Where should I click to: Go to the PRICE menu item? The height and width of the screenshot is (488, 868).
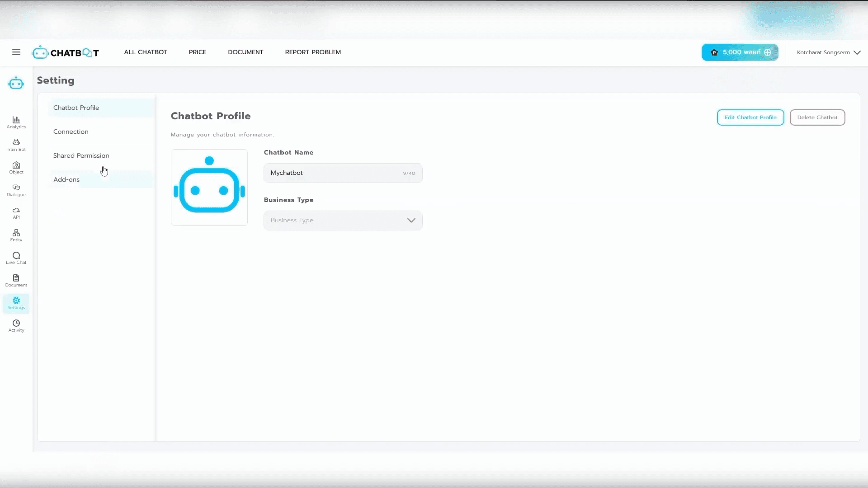point(198,52)
